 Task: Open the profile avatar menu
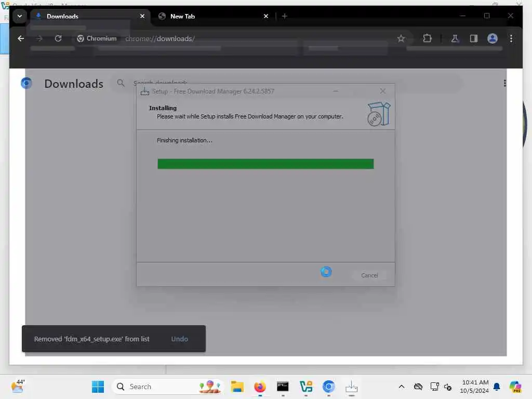coord(493,38)
